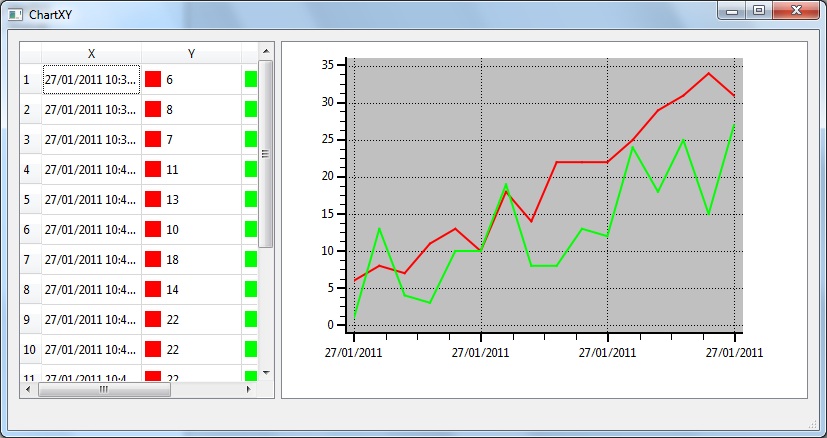The image size is (827, 438).
Task: Maximize the ChartXY window
Action: click(x=759, y=10)
